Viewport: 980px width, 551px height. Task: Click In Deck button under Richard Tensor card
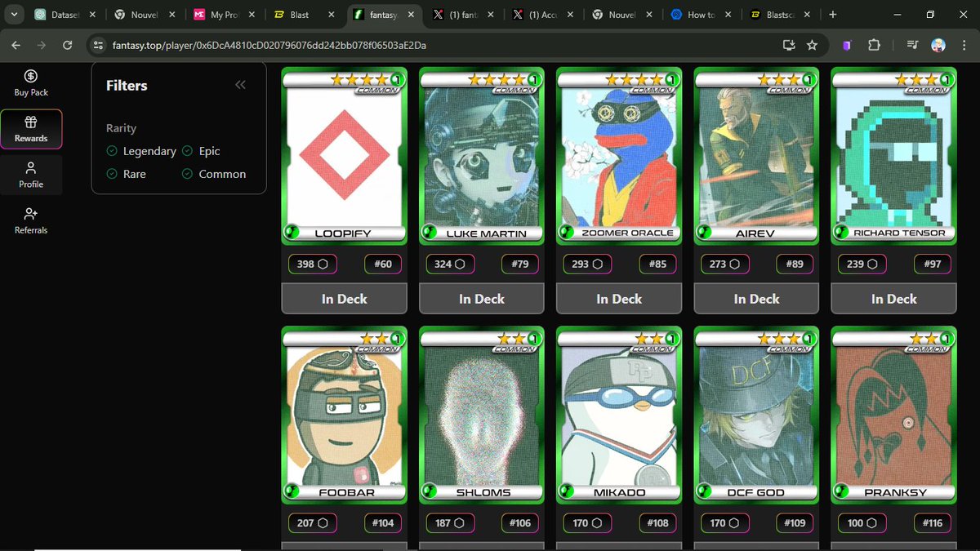(893, 299)
